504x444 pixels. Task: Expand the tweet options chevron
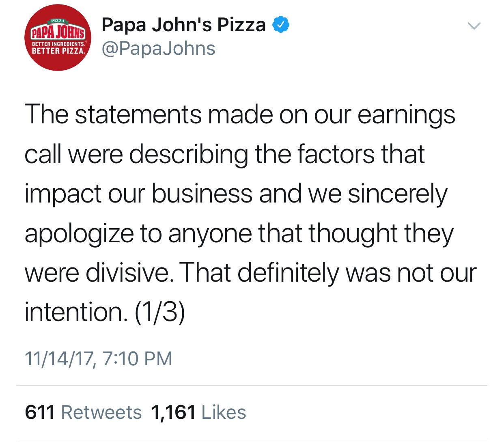coord(474,26)
